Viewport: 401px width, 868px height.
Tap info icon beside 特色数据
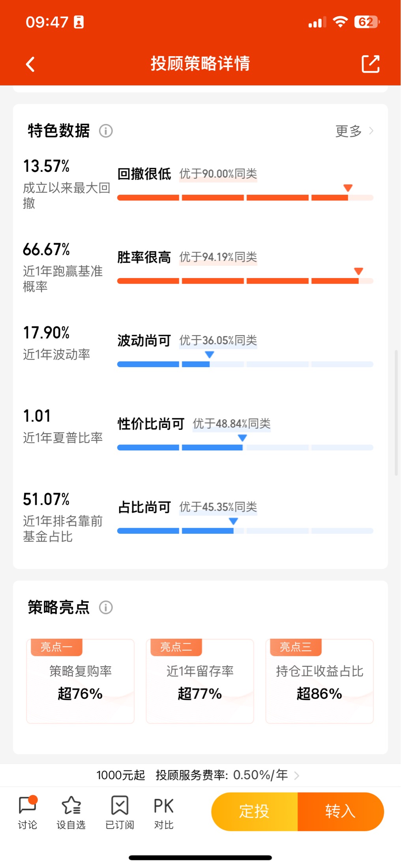click(106, 131)
